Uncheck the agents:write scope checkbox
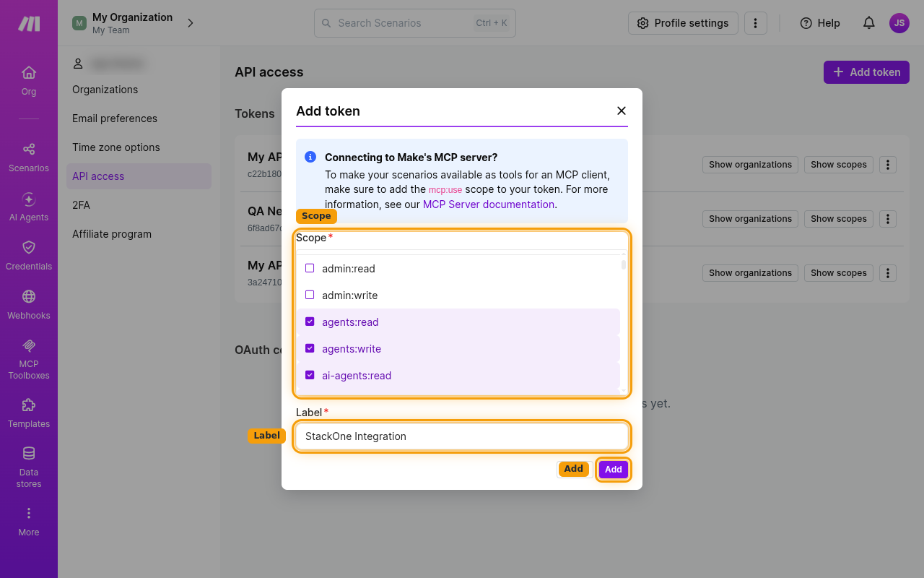Screen dimensions: 924x578 coord(310,348)
